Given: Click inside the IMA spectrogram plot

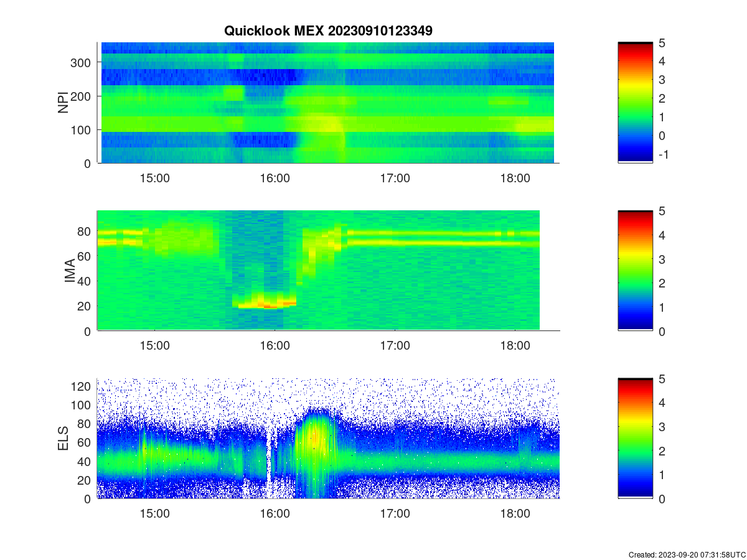Looking at the screenshot, I should [328, 271].
